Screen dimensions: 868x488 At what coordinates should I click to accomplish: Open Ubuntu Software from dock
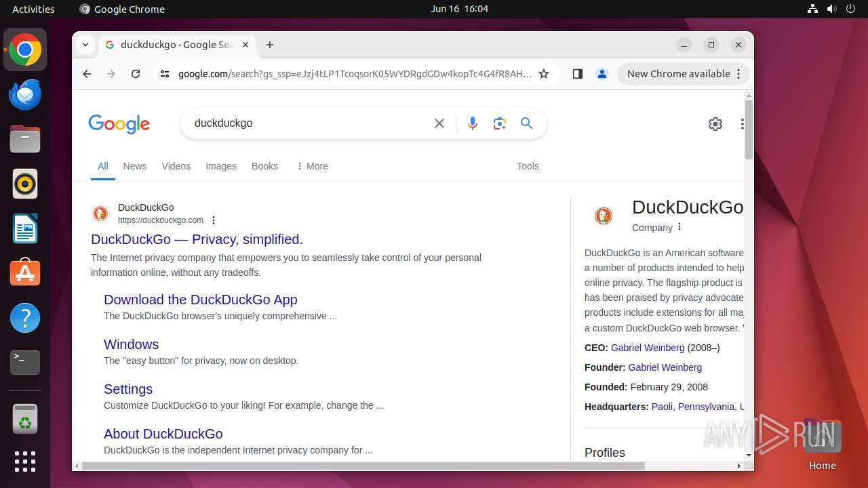pyautogui.click(x=25, y=273)
